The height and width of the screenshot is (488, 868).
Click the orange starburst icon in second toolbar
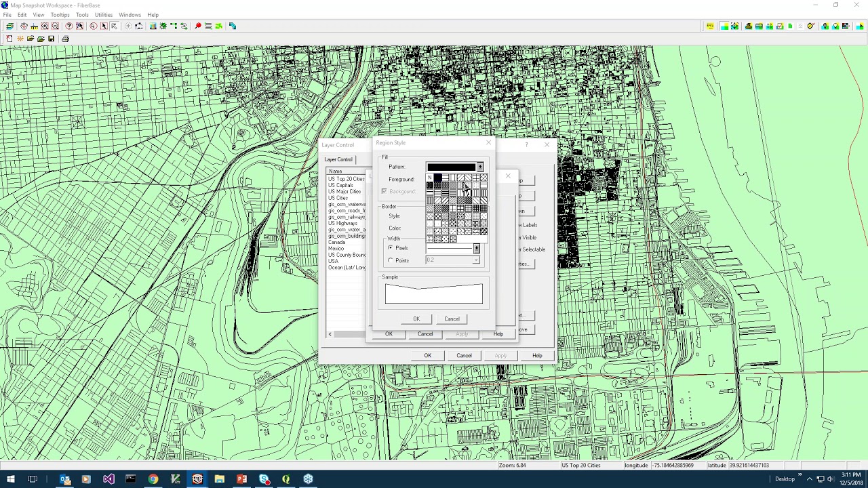tap(20, 39)
